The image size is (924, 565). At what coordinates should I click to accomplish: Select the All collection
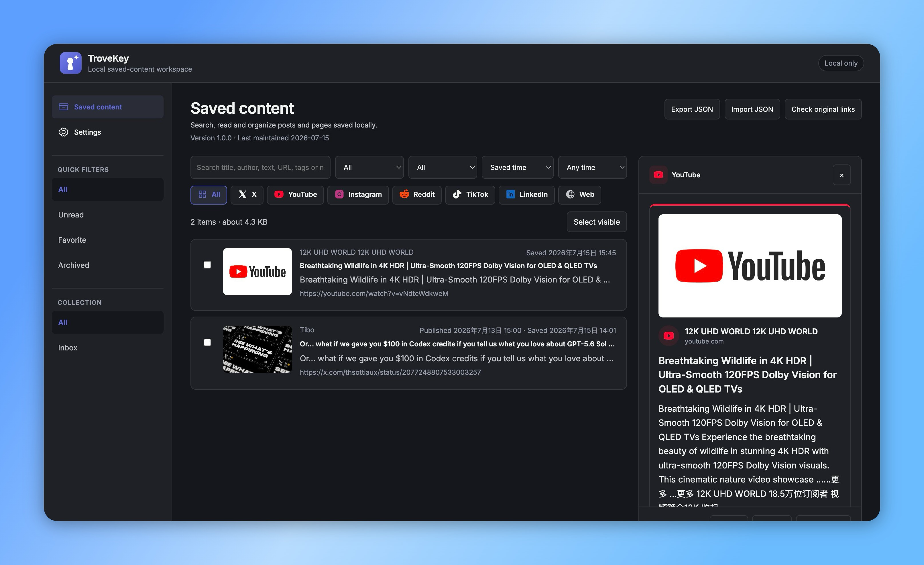coord(108,322)
